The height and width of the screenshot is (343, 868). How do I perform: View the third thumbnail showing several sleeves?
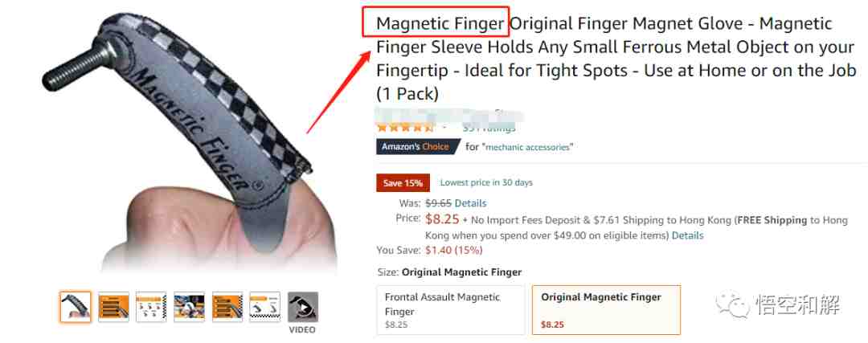151,307
